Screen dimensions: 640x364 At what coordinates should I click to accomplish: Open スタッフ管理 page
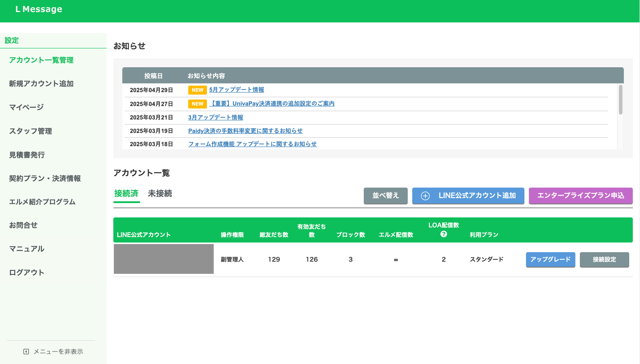(x=31, y=131)
